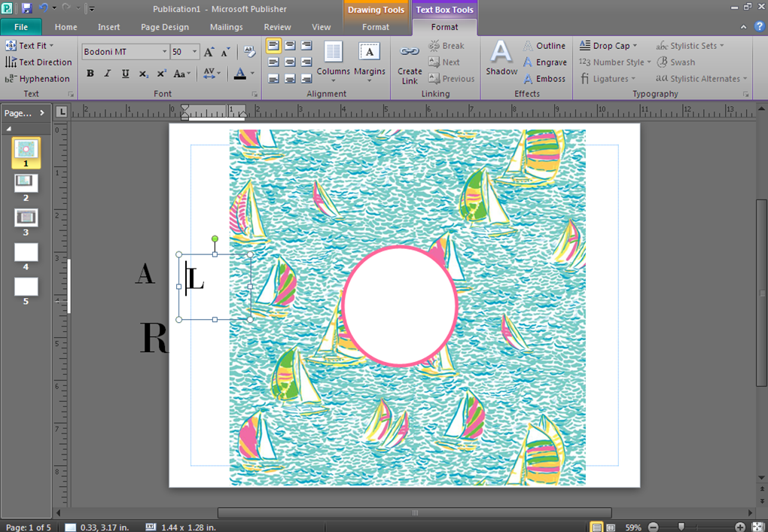Collapse the Page navigation pane
The height and width of the screenshot is (532, 768).
(42, 113)
